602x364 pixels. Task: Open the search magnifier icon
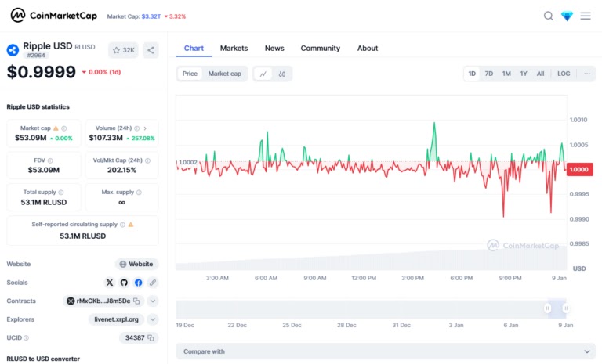pos(548,16)
